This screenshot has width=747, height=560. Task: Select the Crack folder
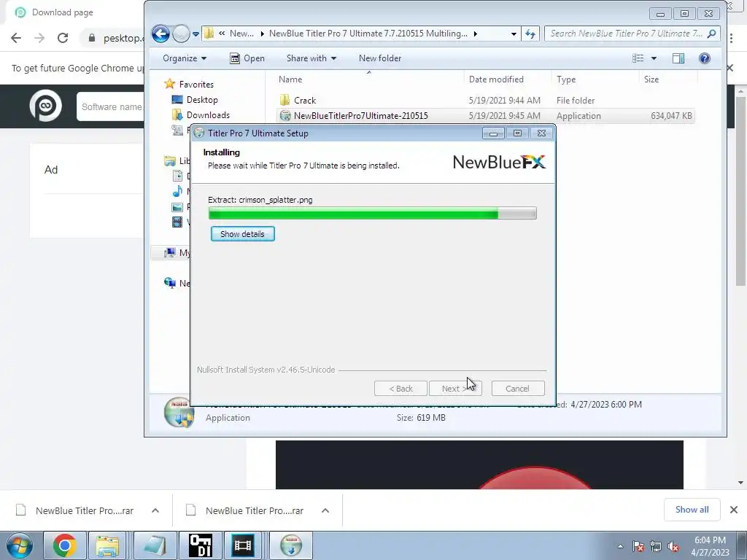(304, 101)
